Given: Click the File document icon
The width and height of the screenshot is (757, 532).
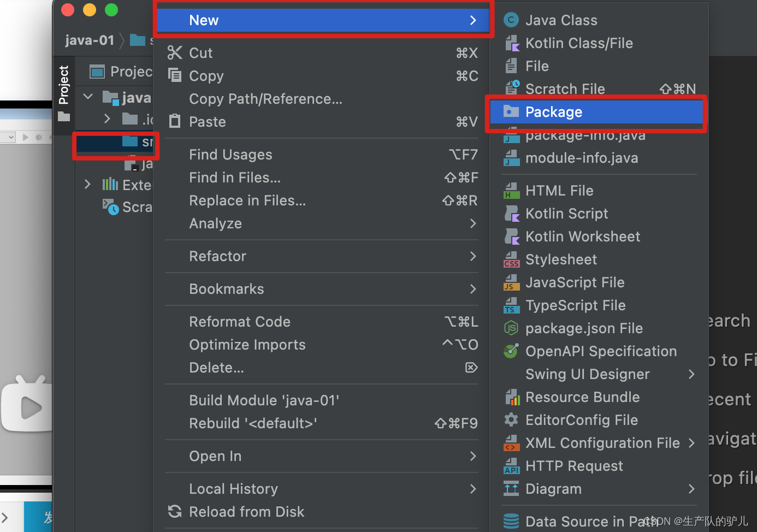Looking at the screenshot, I should pyautogui.click(x=511, y=66).
